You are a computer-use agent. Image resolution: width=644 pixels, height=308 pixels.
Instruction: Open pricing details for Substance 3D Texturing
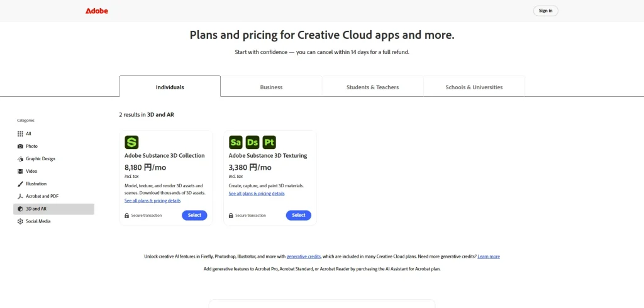pyautogui.click(x=257, y=194)
